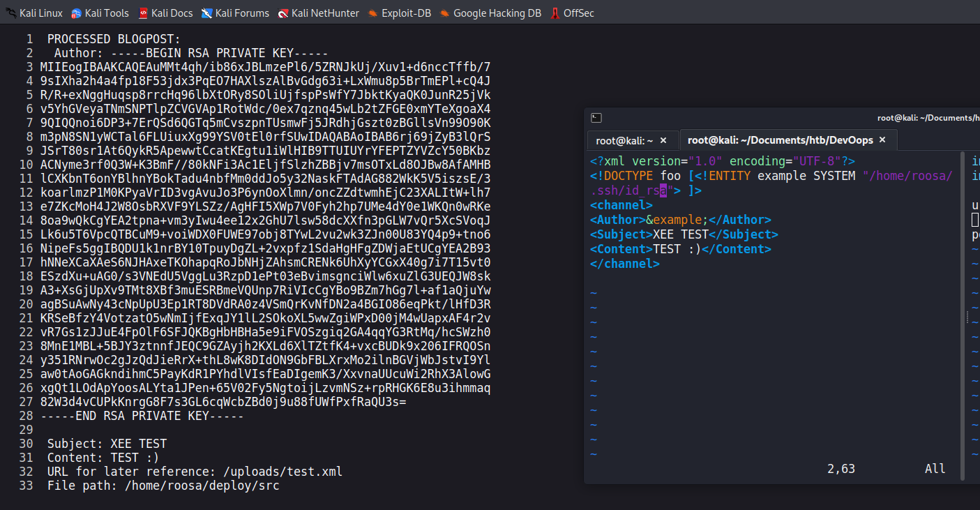Click the DOCTYPE foo line in vim
Screen dimensions: 980x510
771,176
